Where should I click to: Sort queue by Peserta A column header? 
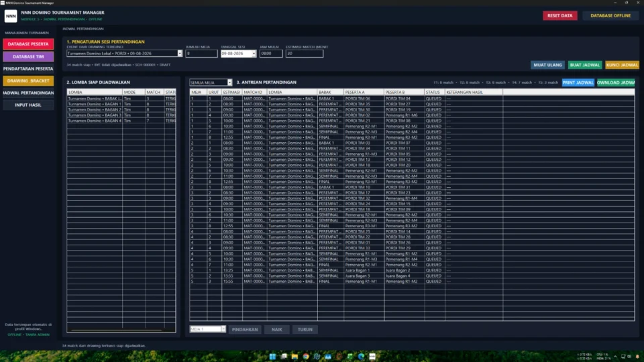point(364,93)
